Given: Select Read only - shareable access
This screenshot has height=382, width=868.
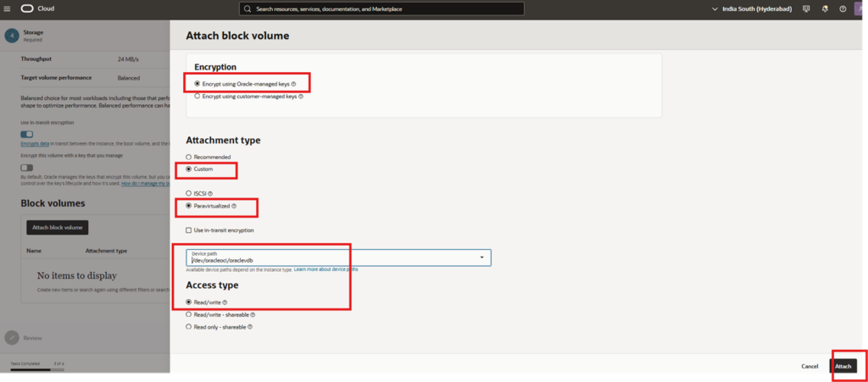Looking at the screenshot, I should [189, 326].
